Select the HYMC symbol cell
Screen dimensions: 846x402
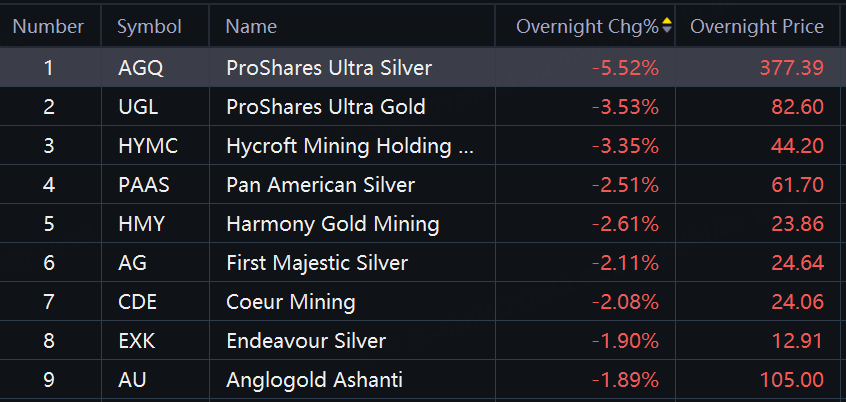pyautogui.click(x=147, y=146)
